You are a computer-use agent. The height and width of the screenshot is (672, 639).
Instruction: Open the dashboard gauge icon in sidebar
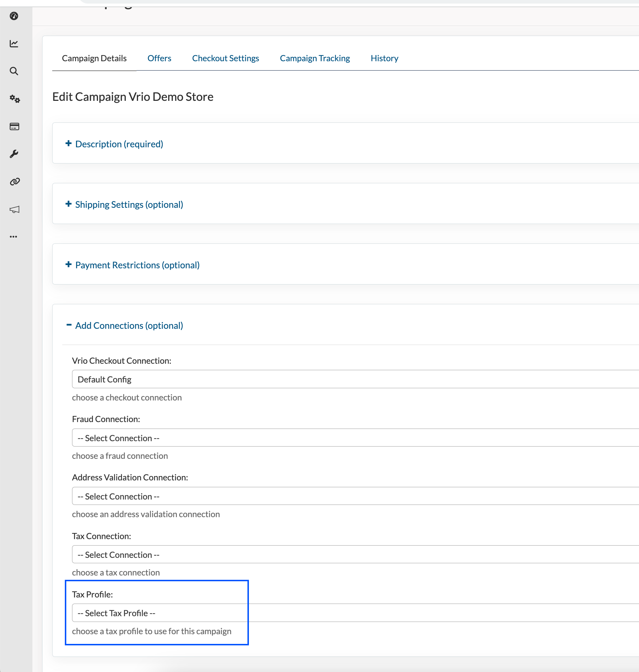tap(14, 16)
